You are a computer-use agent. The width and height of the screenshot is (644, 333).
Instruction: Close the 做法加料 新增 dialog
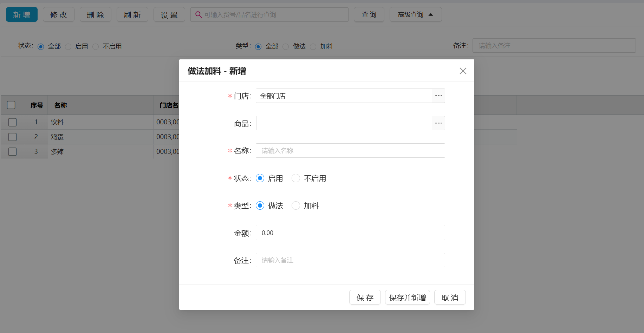coord(463,71)
